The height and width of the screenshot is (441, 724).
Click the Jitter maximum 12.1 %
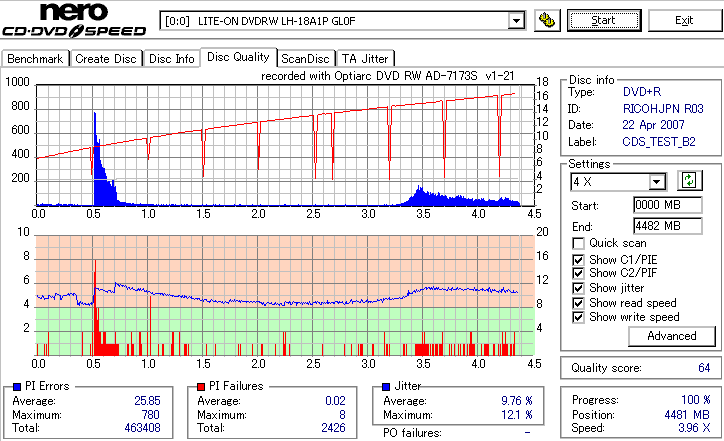pyautogui.click(x=517, y=415)
